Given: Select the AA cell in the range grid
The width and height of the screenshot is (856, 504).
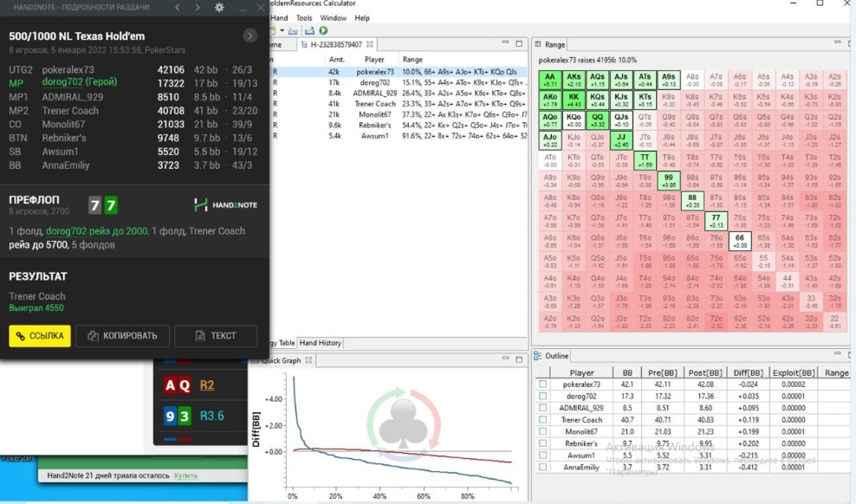Looking at the screenshot, I should coord(550,81).
